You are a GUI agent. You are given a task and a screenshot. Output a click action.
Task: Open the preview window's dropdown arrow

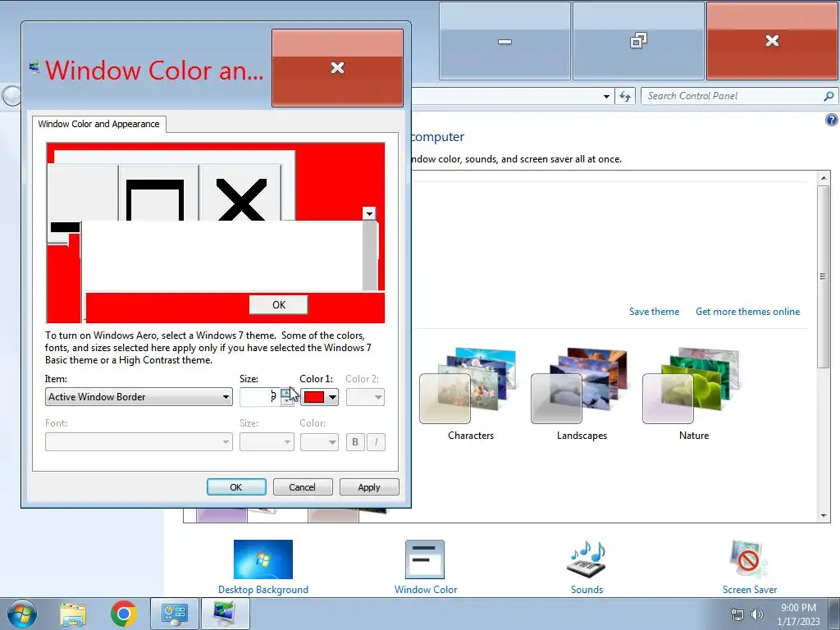click(369, 213)
